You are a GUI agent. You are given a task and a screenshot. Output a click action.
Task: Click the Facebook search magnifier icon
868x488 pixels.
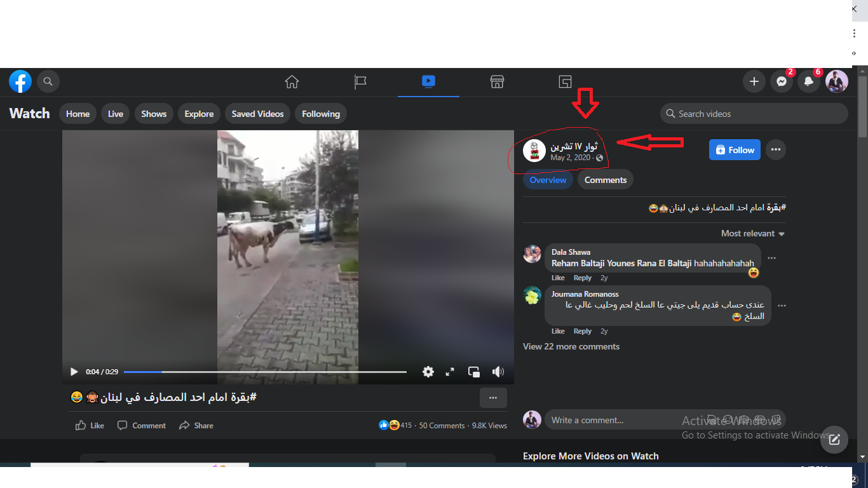click(48, 81)
